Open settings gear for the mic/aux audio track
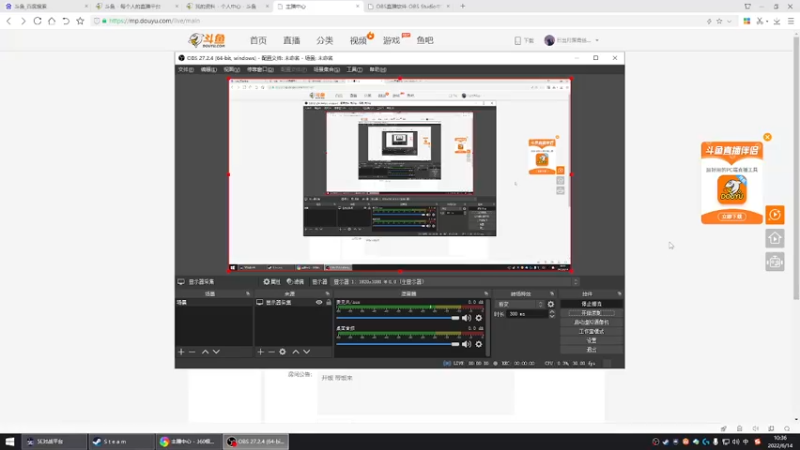Image resolution: width=800 pixels, height=450 pixels. pos(479,318)
